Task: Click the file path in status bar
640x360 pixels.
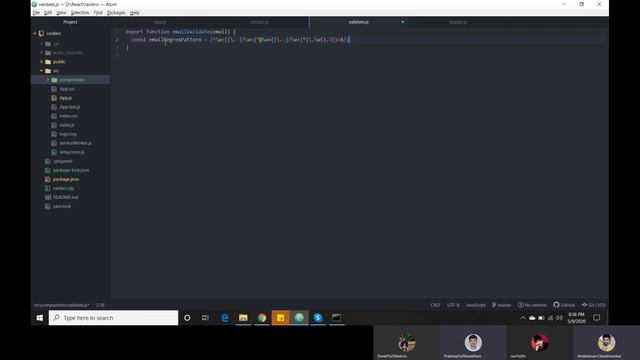Action: (61, 305)
